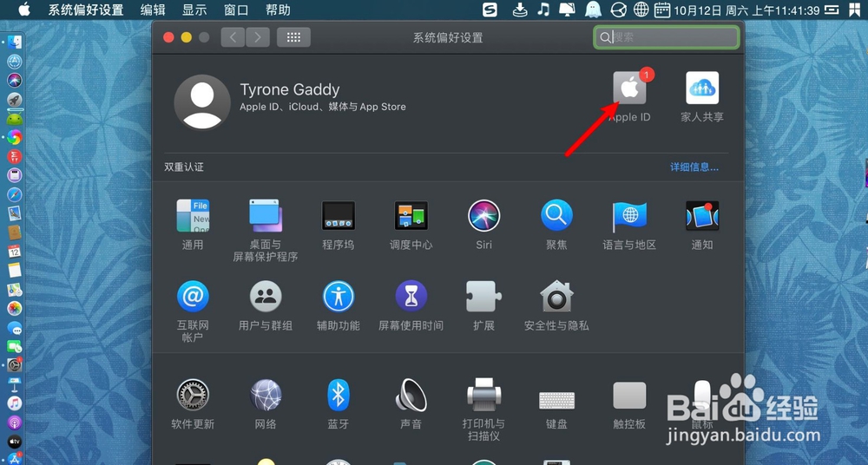This screenshot has width=868, height=465.
Task: Open Safari compass in the Dock
Action: 15,194
